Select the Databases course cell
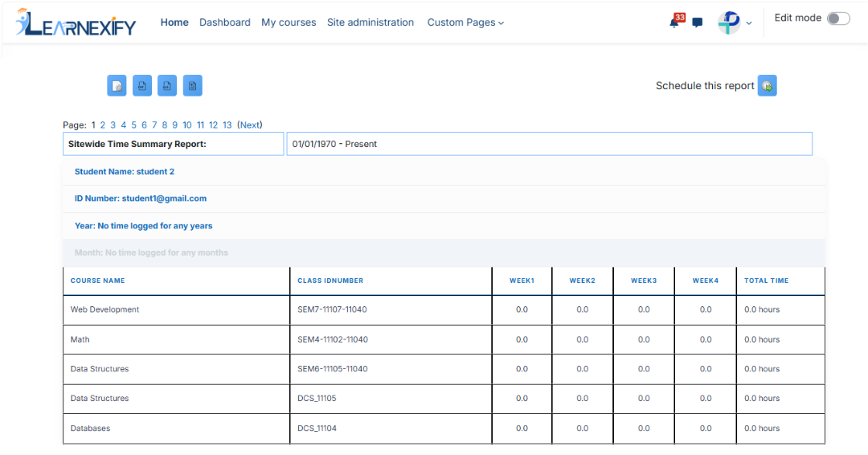The image size is (868, 455). click(177, 428)
